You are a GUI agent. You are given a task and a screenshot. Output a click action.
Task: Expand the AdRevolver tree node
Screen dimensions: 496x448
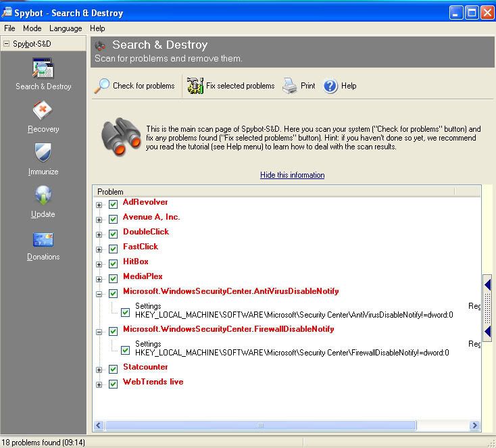click(99, 205)
